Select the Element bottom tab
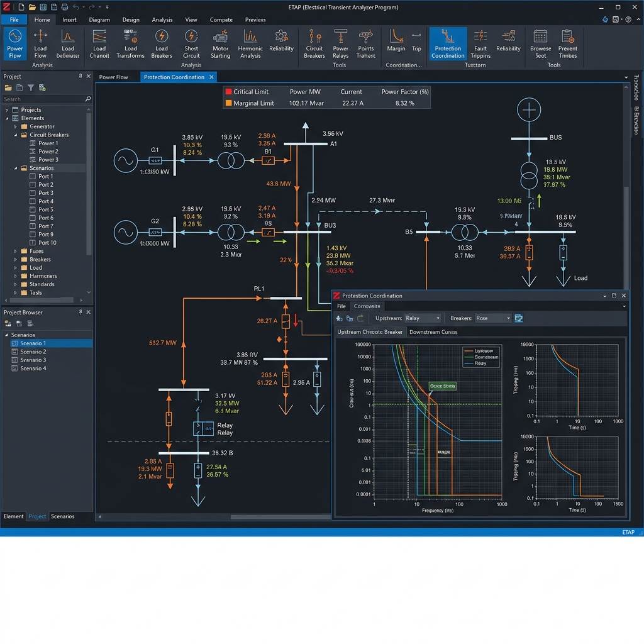The image size is (644, 644). pyautogui.click(x=14, y=516)
